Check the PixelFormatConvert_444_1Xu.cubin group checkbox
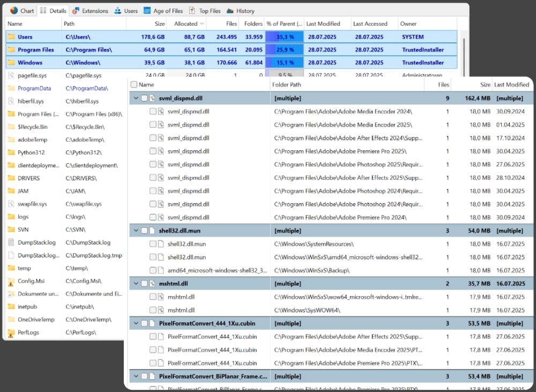This screenshot has width=536, height=392. [x=144, y=323]
